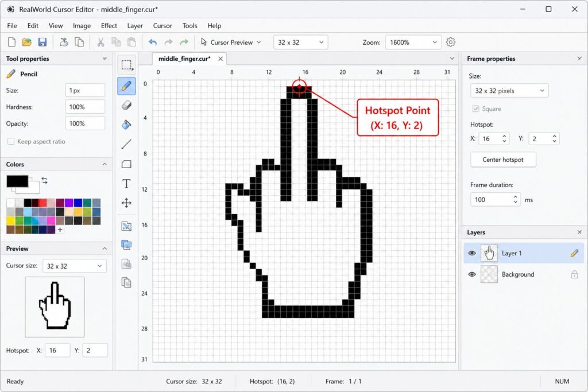The image size is (588, 392).
Task: Open the Zoom 1600% dropdown
Action: (413, 42)
